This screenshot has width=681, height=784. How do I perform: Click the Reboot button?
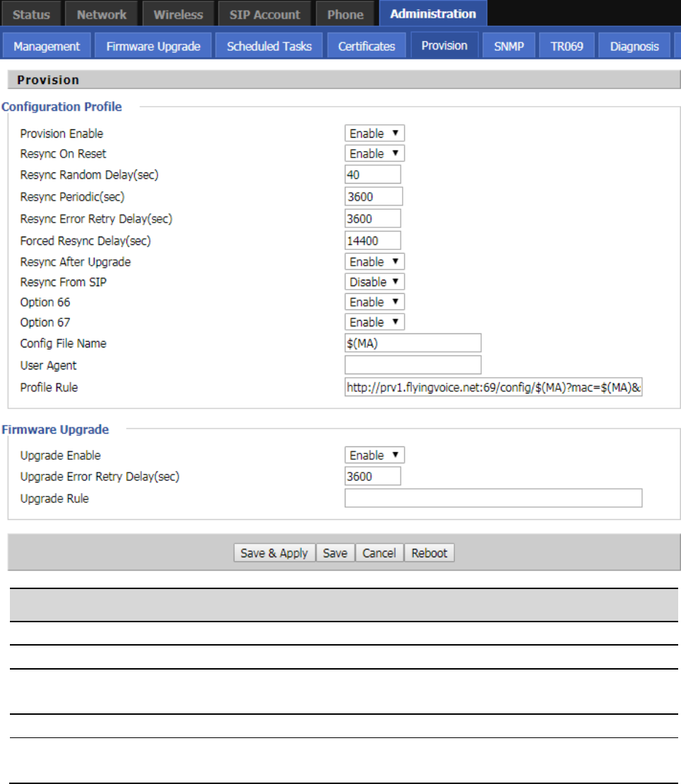tap(430, 553)
